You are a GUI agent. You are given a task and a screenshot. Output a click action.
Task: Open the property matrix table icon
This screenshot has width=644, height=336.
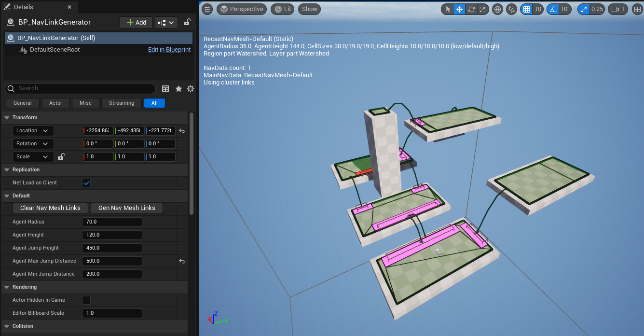click(x=165, y=89)
